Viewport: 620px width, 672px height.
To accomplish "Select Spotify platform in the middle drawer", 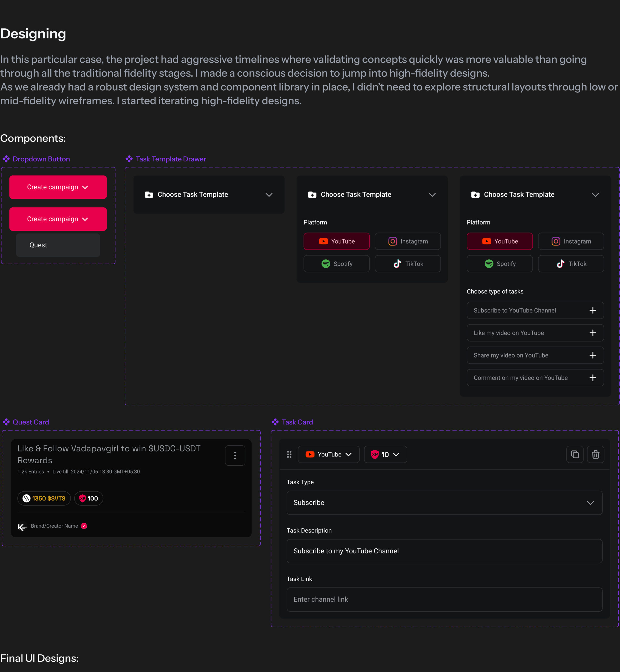I will pos(336,264).
